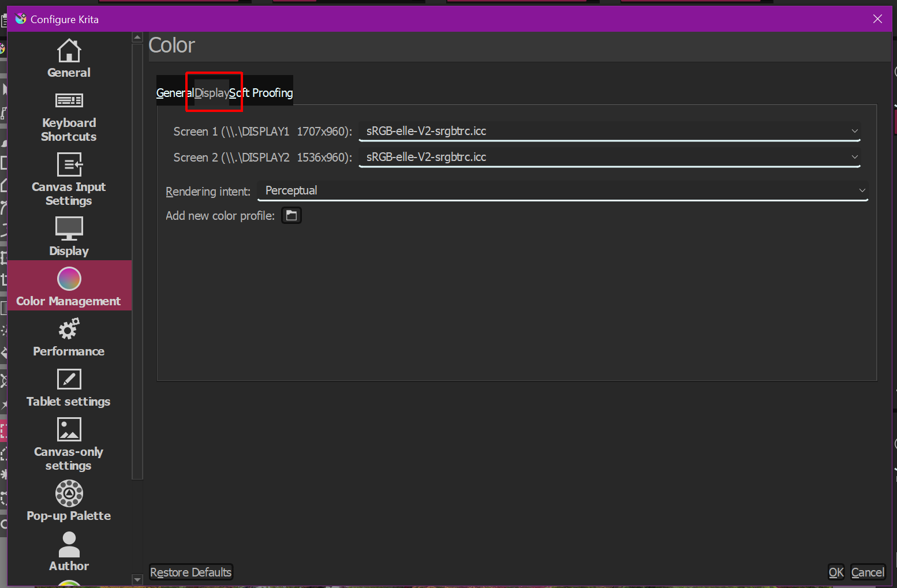This screenshot has height=588, width=897.
Task: Click the Rendering intent label
Action: 208,192
